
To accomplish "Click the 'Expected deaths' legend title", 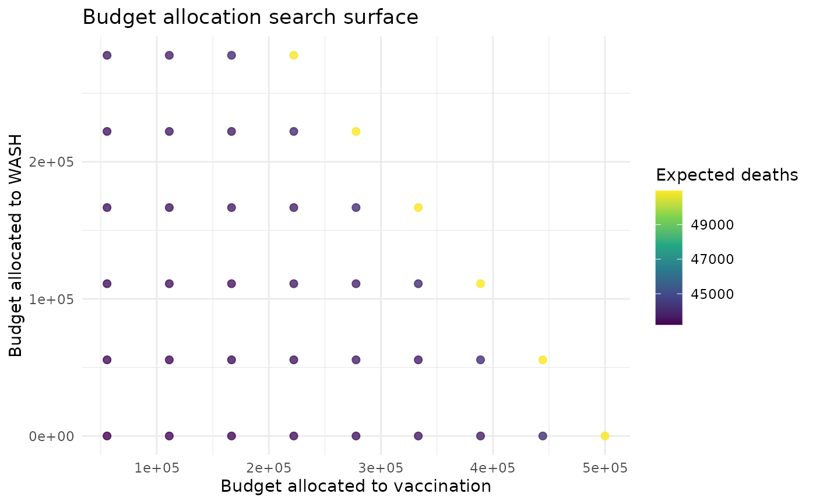I will tap(727, 175).
